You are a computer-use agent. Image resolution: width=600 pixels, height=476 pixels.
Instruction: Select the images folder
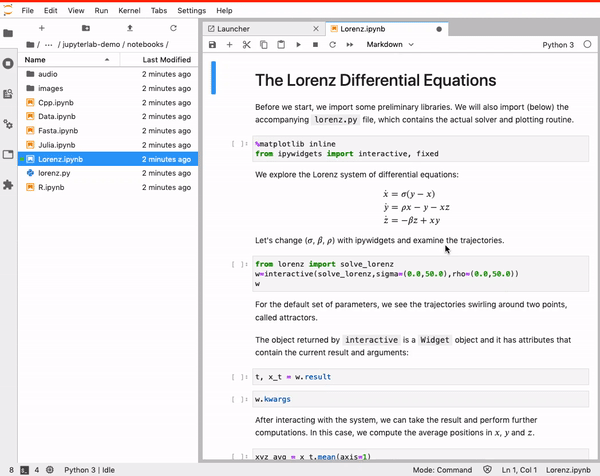(x=108, y=88)
